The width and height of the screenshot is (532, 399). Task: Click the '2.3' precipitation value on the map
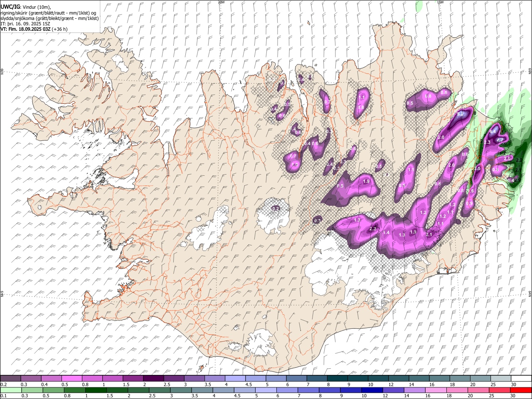tap(487, 142)
